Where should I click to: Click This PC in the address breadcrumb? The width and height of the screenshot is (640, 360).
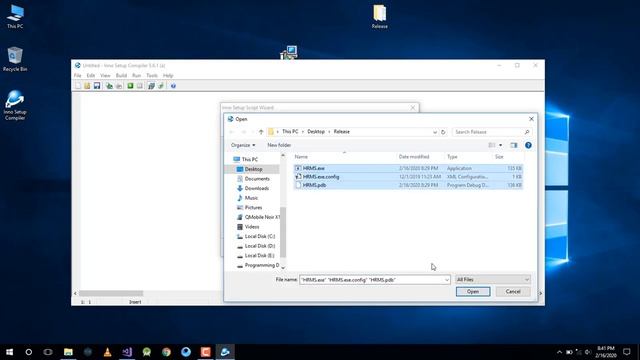point(290,131)
